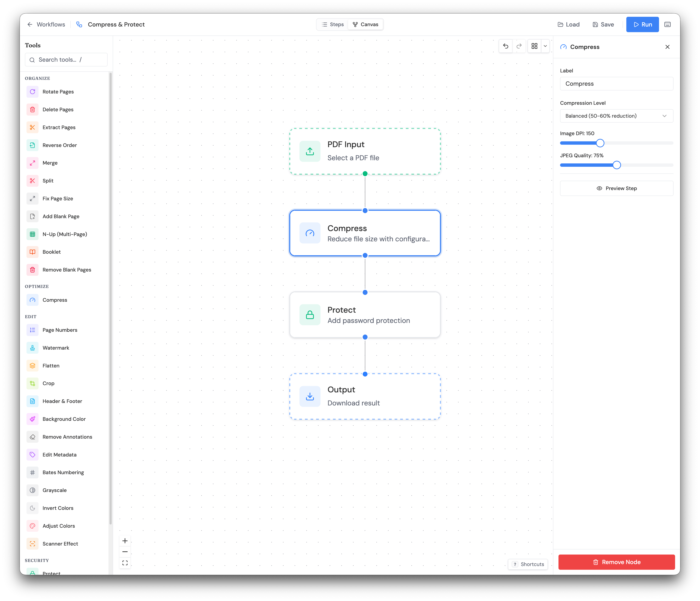Image resolution: width=700 pixels, height=601 pixels.
Task: Run the Compress & Protect workflow
Action: coord(642,24)
